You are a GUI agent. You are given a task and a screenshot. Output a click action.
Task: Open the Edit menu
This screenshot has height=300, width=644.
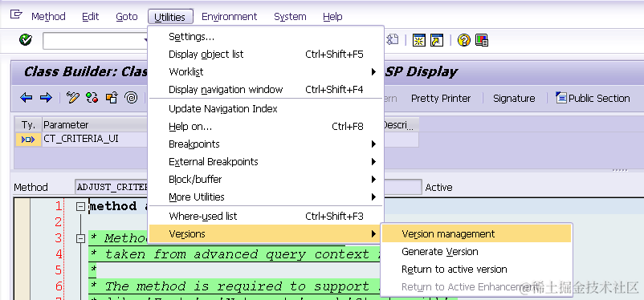coord(91,17)
